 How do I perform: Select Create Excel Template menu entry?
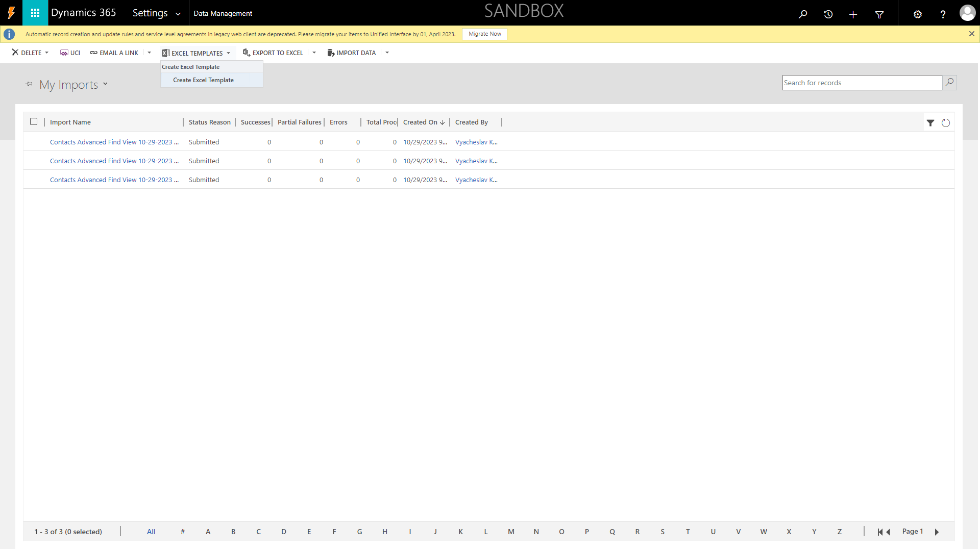coord(211,80)
